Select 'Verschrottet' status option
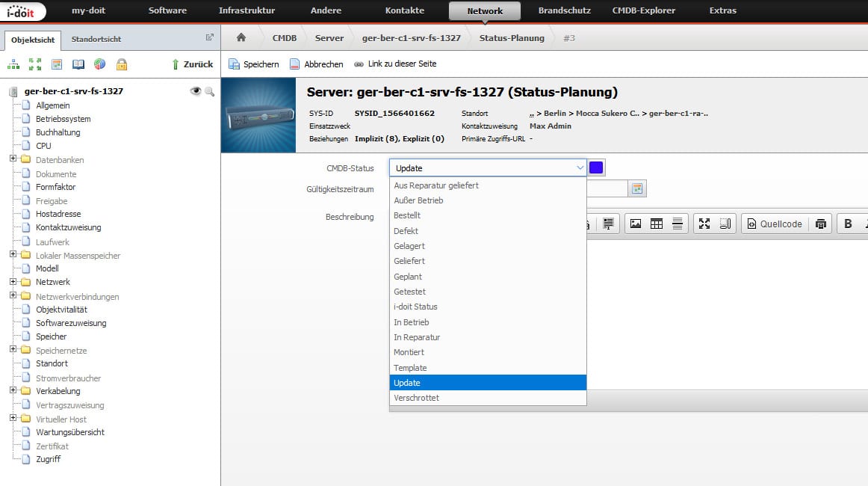This screenshot has height=486, width=868. click(488, 398)
